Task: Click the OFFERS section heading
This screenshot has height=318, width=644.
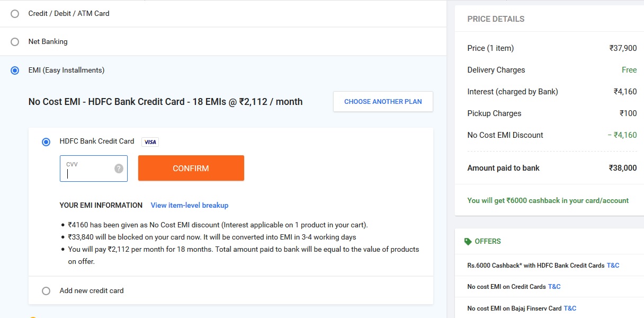Action: pyautogui.click(x=488, y=242)
